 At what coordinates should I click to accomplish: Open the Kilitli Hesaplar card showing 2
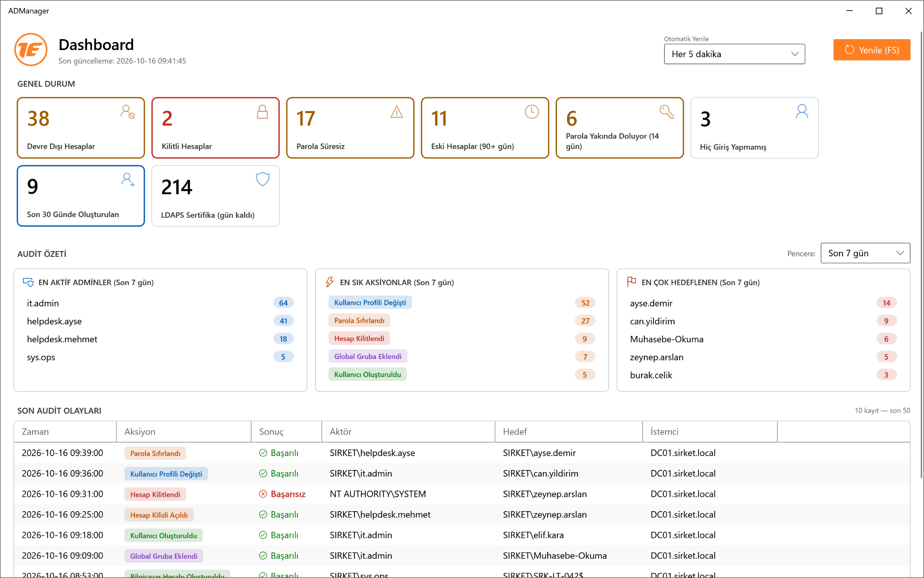point(215,128)
